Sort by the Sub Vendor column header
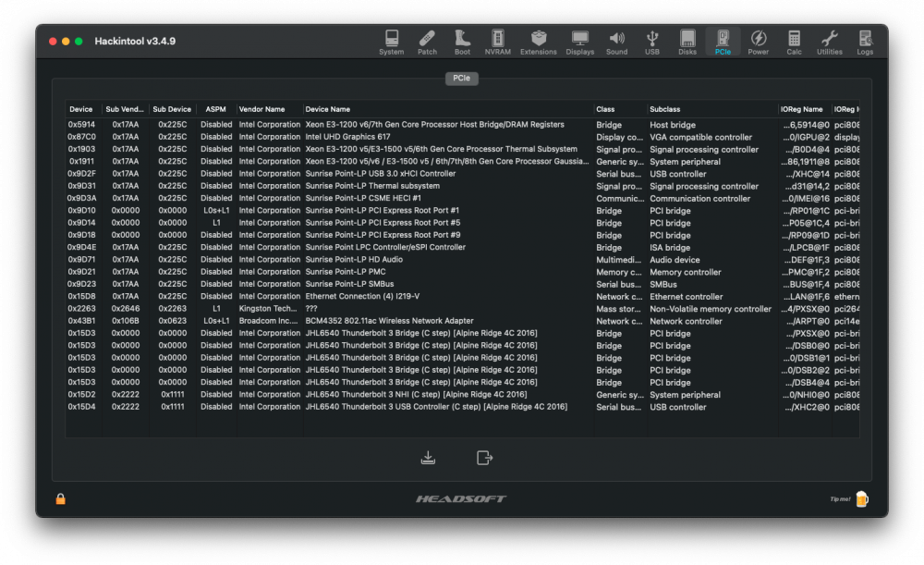 (x=125, y=109)
